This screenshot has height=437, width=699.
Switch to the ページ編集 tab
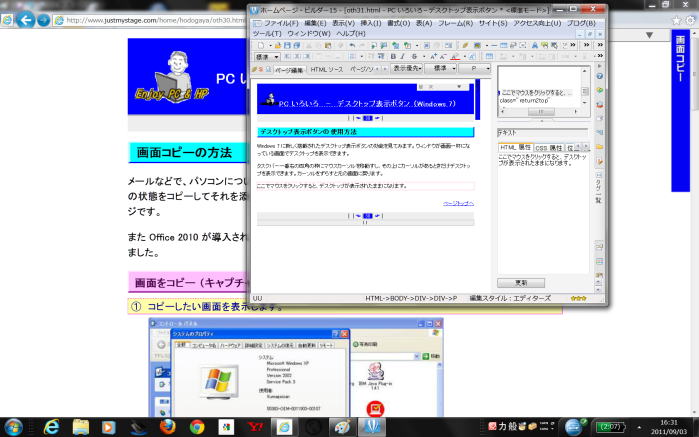click(288, 70)
